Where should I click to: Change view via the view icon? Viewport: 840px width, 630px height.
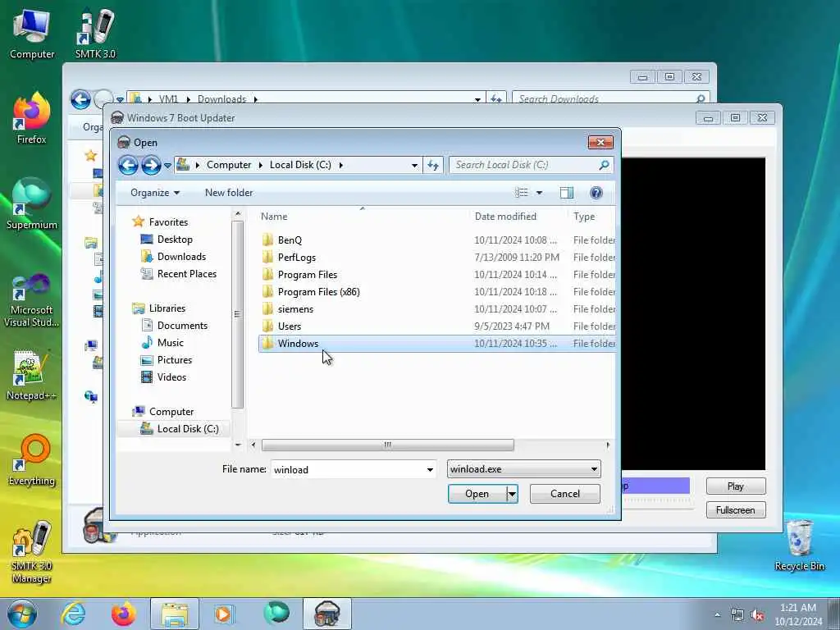(521, 193)
